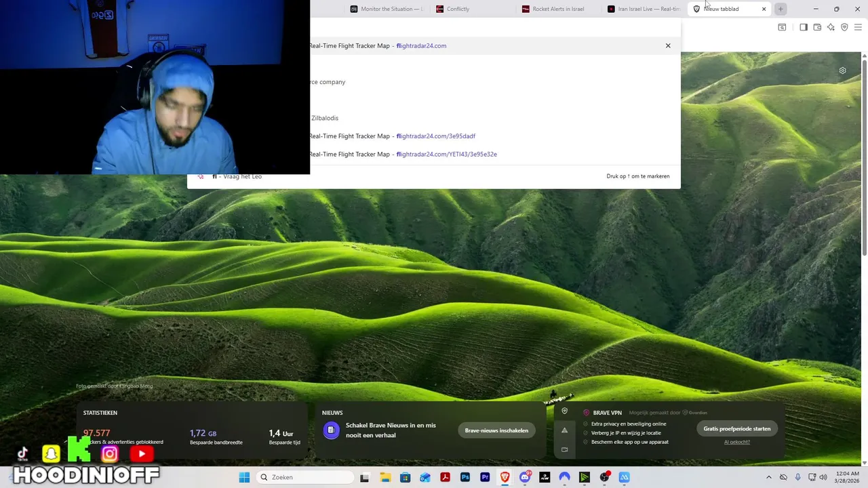Open the Brave VPN toolbar icon
This screenshot has height=488, width=868.
click(x=844, y=27)
